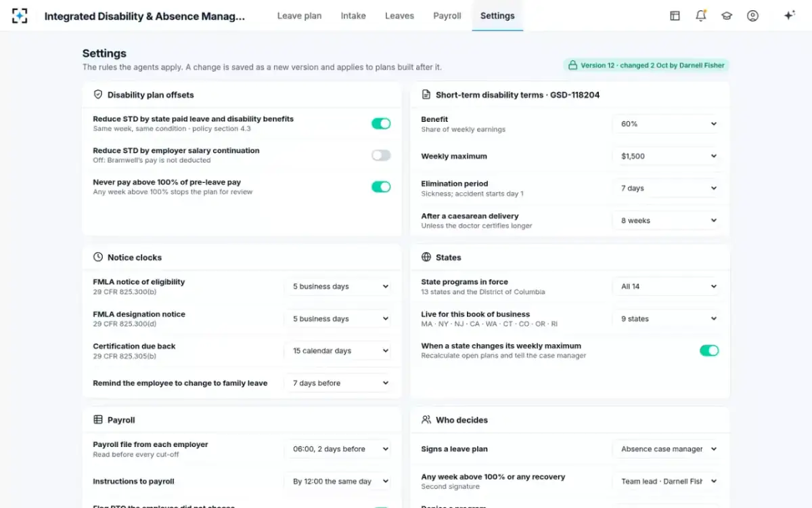Enable reducing STD by employer salary continuation

coord(381,155)
